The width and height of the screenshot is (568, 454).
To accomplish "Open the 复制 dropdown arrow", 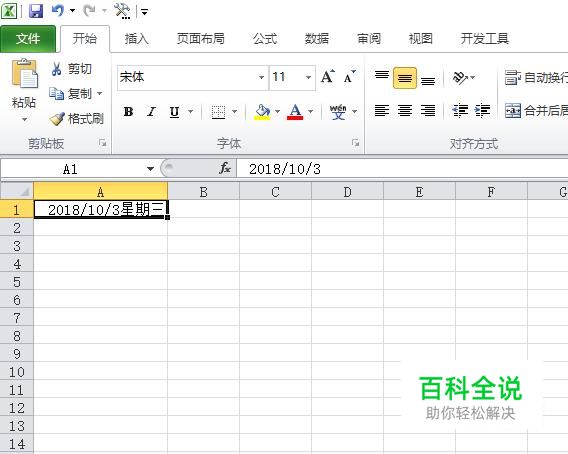I will point(100,93).
